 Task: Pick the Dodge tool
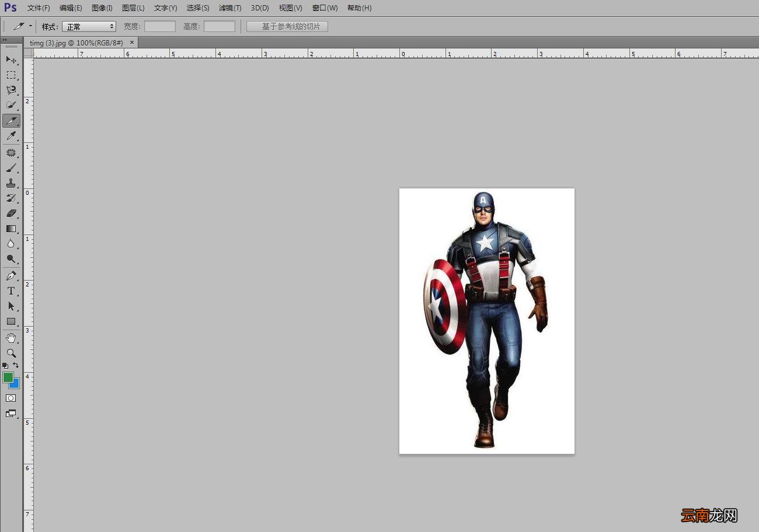point(11,259)
